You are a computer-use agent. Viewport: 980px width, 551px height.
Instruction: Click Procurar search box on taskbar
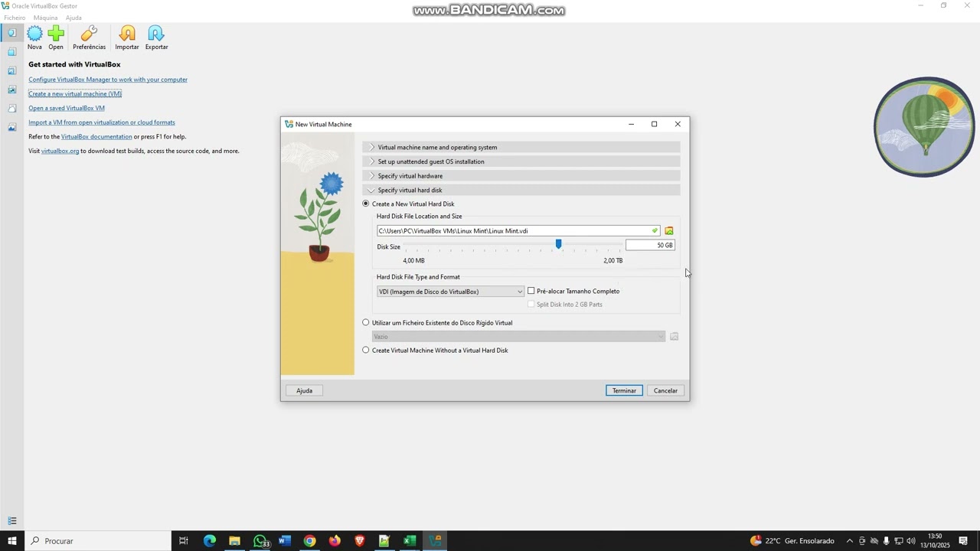[98, 541]
